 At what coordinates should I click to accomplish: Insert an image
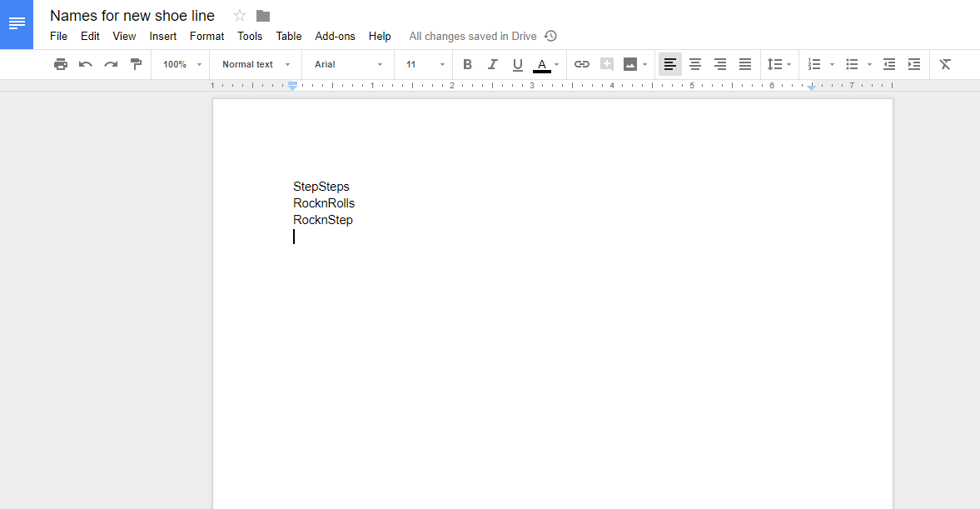(631, 63)
